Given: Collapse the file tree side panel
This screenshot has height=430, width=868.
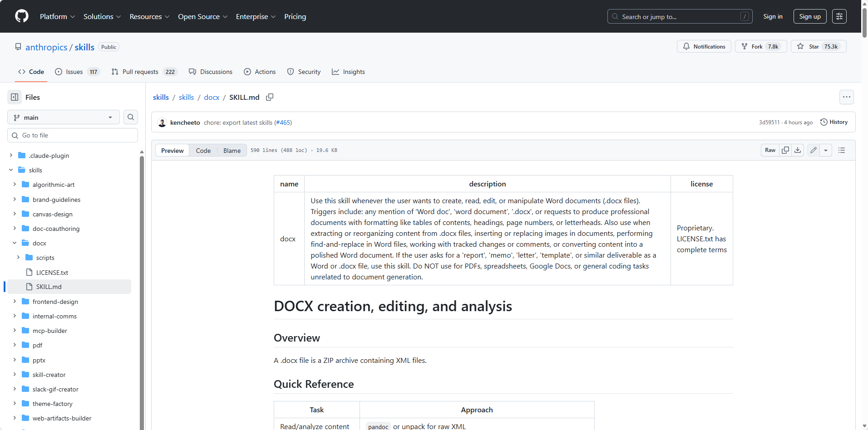Looking at the screenshot, I should click(x=15, y=97).
